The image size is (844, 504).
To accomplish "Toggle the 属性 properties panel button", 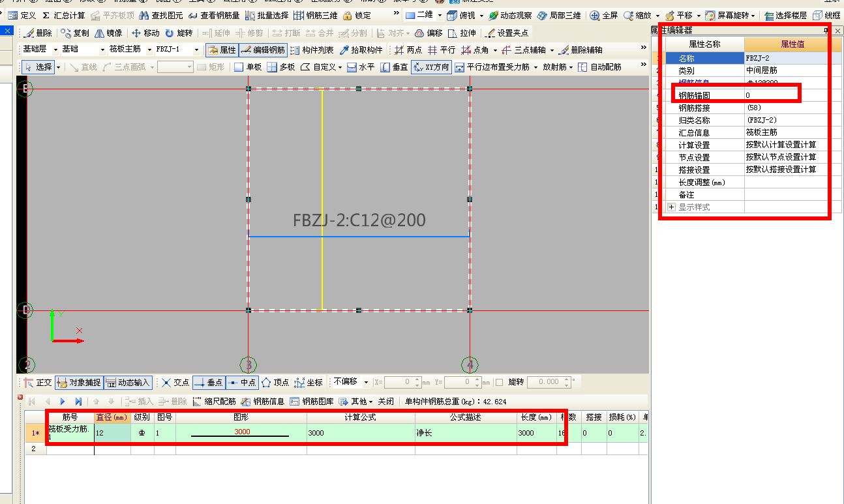I will pyautogui.click(x=222, y=50).
